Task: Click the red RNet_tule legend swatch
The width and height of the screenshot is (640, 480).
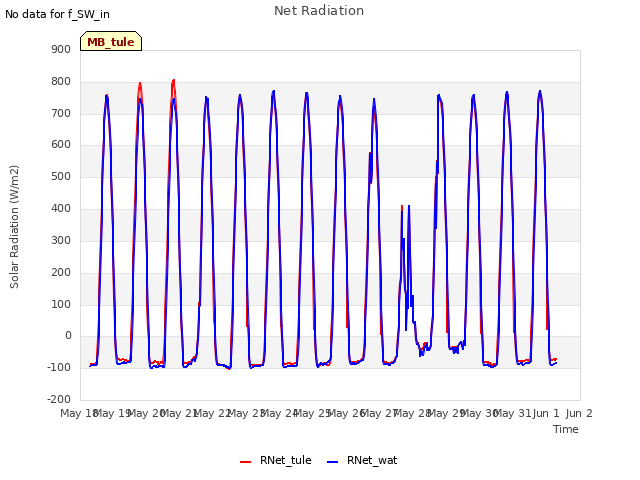Action: point(245,462)
